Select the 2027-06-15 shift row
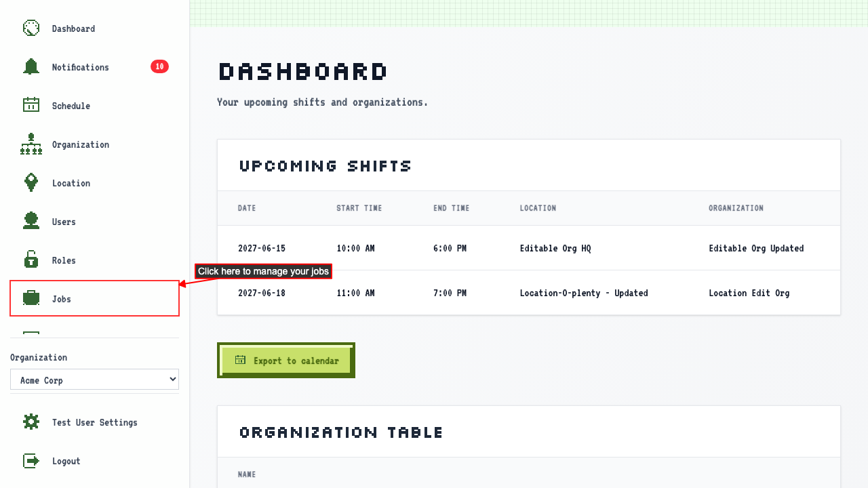 pos(529,248)
